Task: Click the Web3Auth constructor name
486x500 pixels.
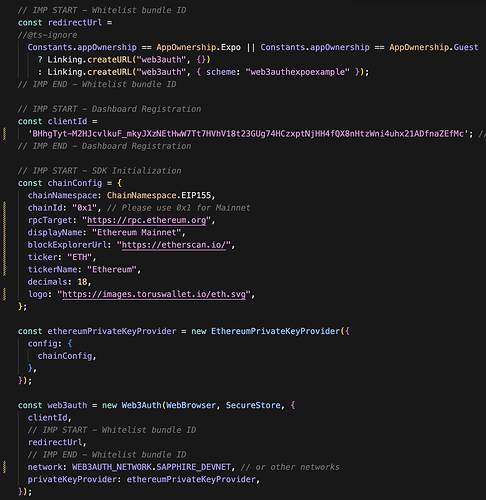Action: pos(141,405)
